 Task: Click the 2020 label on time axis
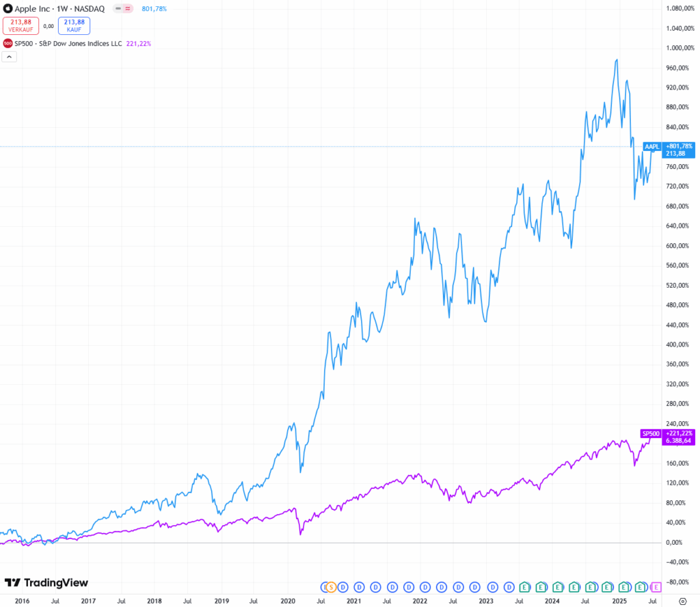coord(288,601)
